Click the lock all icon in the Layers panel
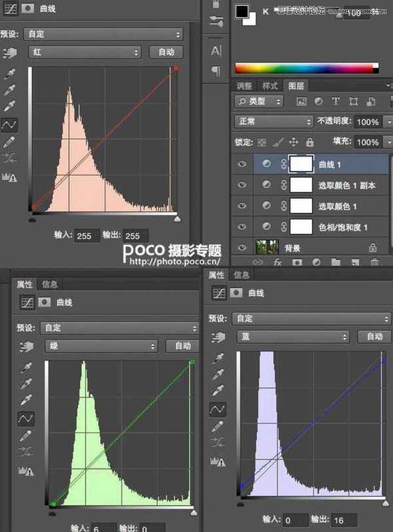The width and height of the screenshot is (393, 532). [309, 142]
